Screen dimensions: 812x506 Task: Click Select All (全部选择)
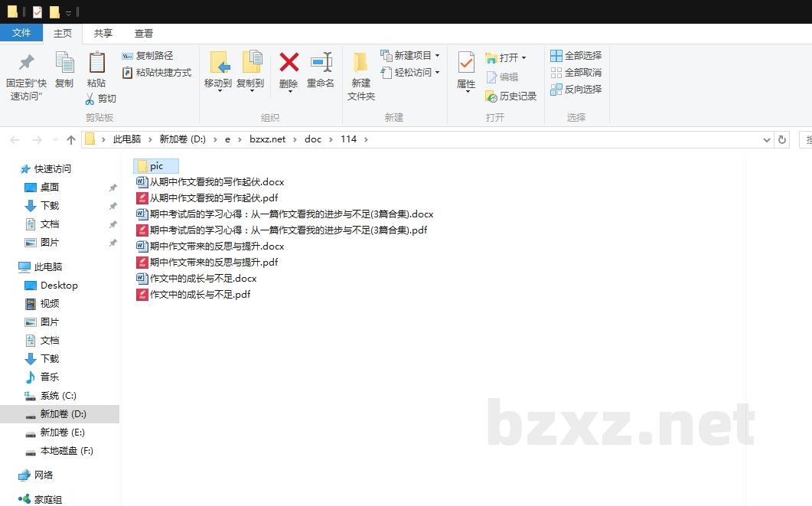pos(576,56)
